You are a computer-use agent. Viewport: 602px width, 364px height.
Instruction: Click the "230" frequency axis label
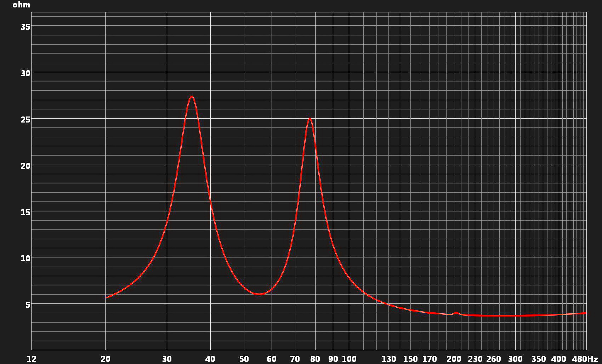pos(475,359)
